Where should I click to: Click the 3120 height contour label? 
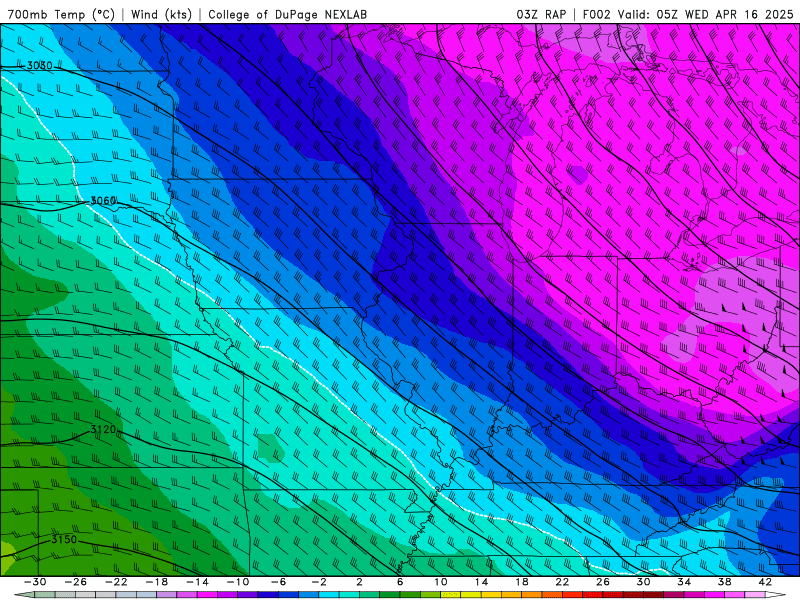tap(103, 430)
